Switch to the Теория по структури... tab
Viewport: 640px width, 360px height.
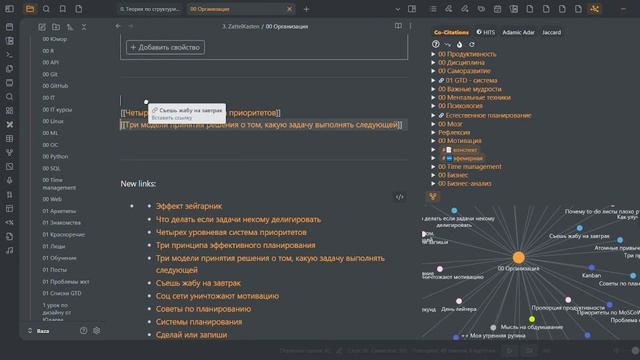coord(150,9)
